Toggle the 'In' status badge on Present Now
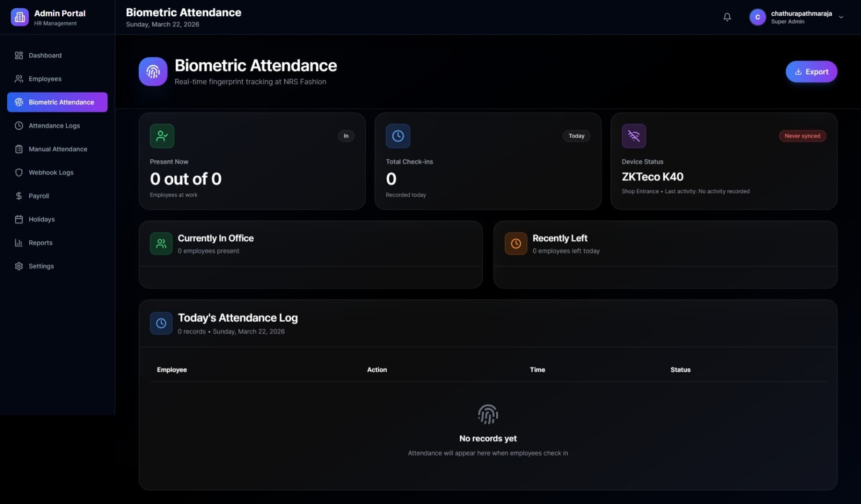The image size is (861, 504). 346,136
